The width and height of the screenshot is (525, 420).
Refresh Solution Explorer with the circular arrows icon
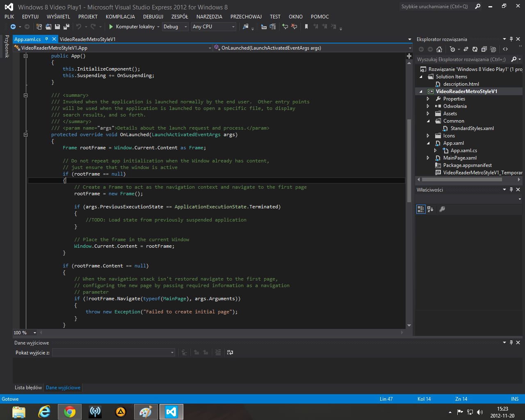point(475,49)
